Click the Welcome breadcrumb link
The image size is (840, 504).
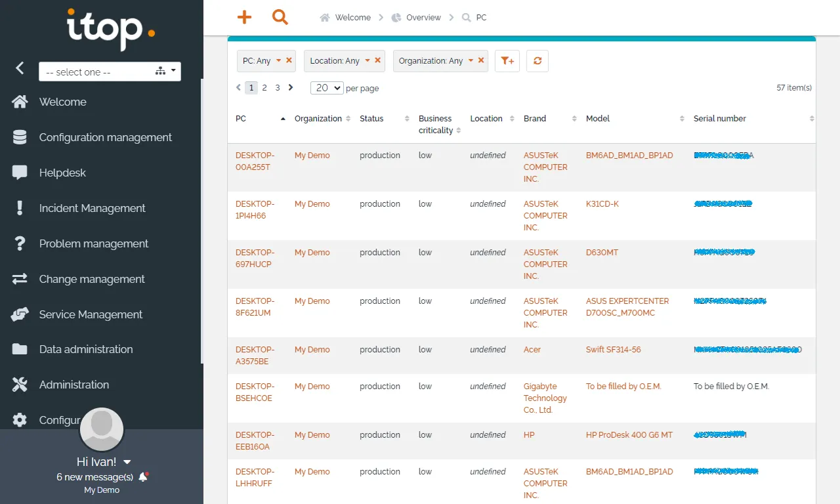click(353, 18)
